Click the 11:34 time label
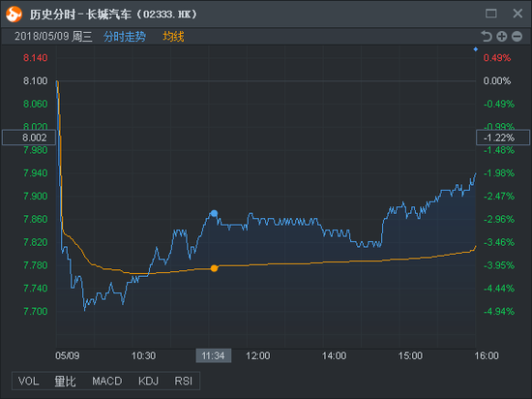532x399 pixels. point(214,355)
